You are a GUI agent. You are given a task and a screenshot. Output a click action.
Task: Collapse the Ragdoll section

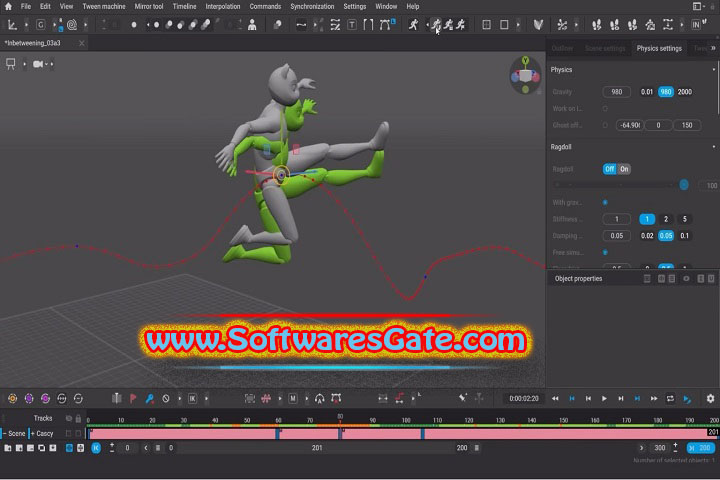click(x=714, y=147)
